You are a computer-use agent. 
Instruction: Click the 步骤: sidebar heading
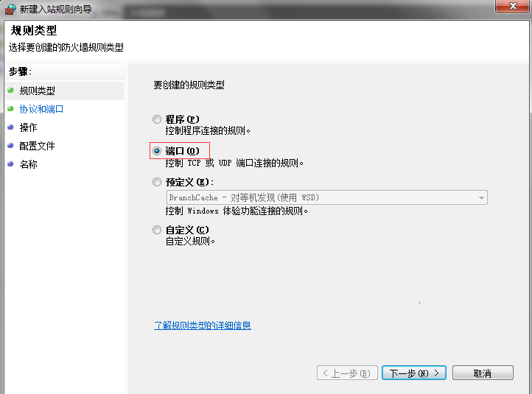pos(20,72)
